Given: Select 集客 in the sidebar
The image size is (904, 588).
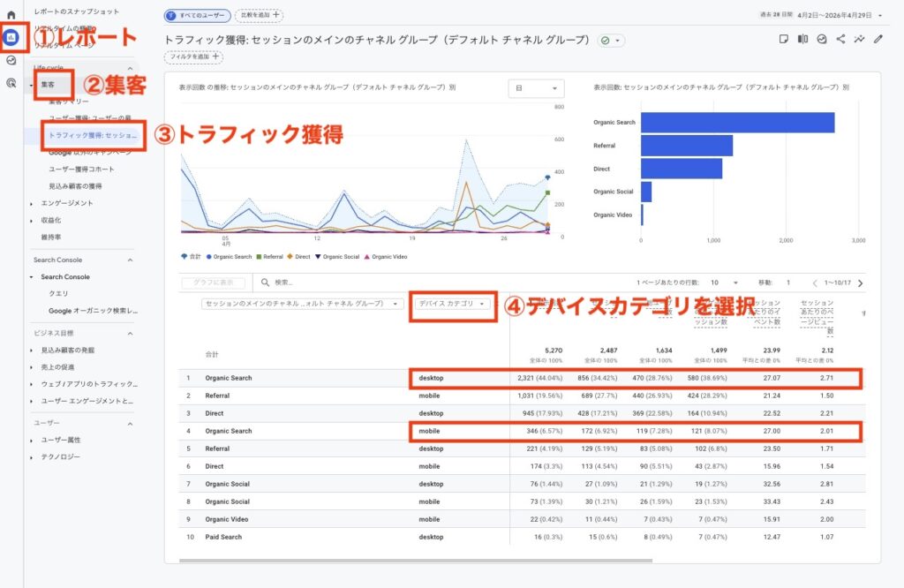Looking at the screenshot, I should [x=48, y=85].
